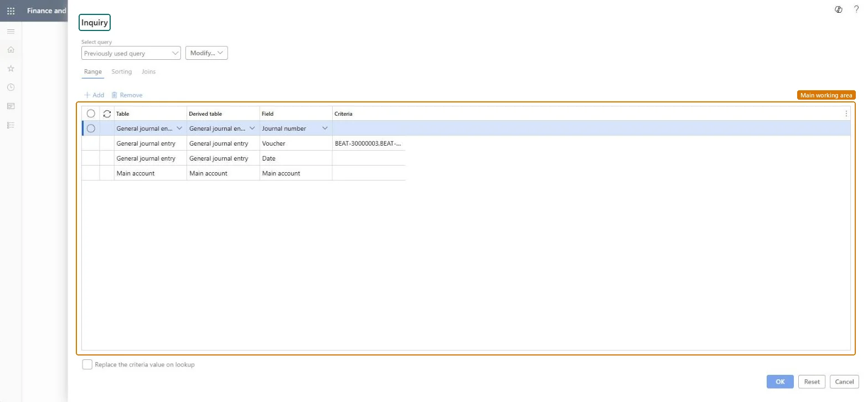Viewport: 868px width, 402px height.
Task: Open grid options three-dot menu
Action: point(846,114)
